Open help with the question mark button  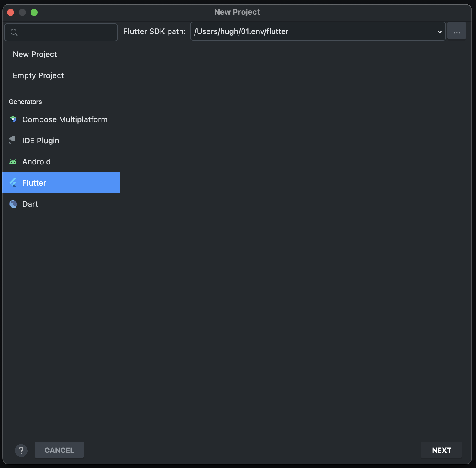coord(21,450)
